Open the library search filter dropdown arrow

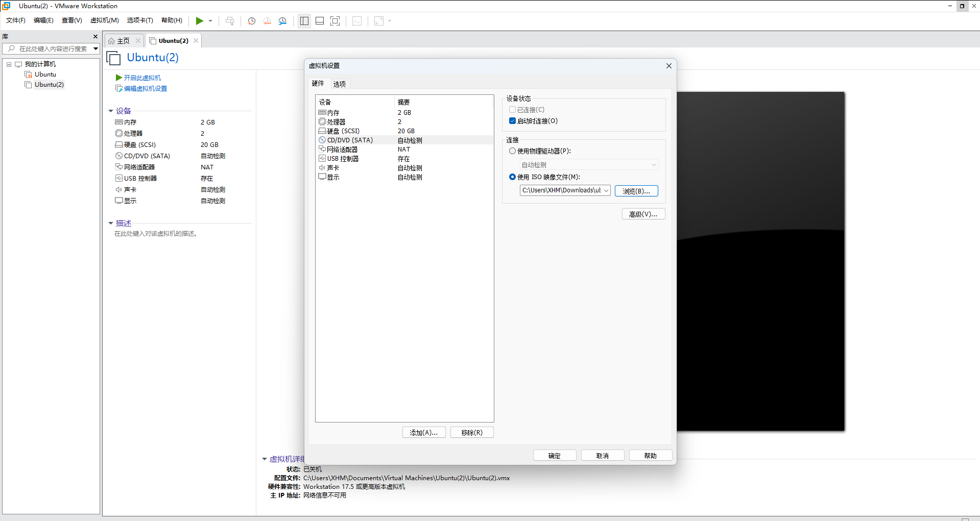coord(95,48)
